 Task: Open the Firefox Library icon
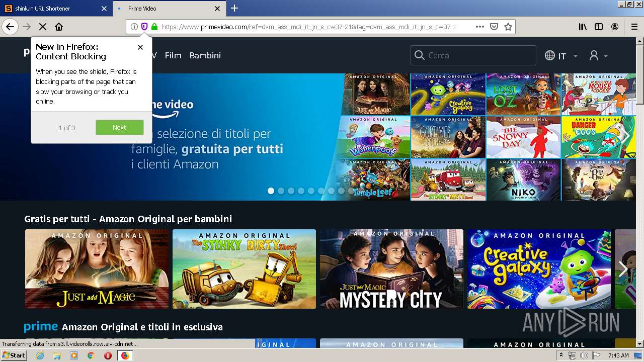point(583,27)
